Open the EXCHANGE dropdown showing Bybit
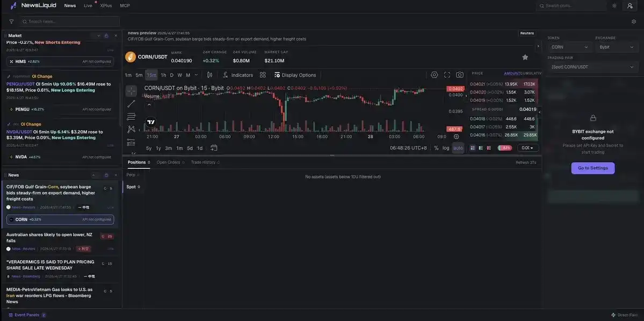This screenshot has height=321, width=644. [x=617, y=47]
